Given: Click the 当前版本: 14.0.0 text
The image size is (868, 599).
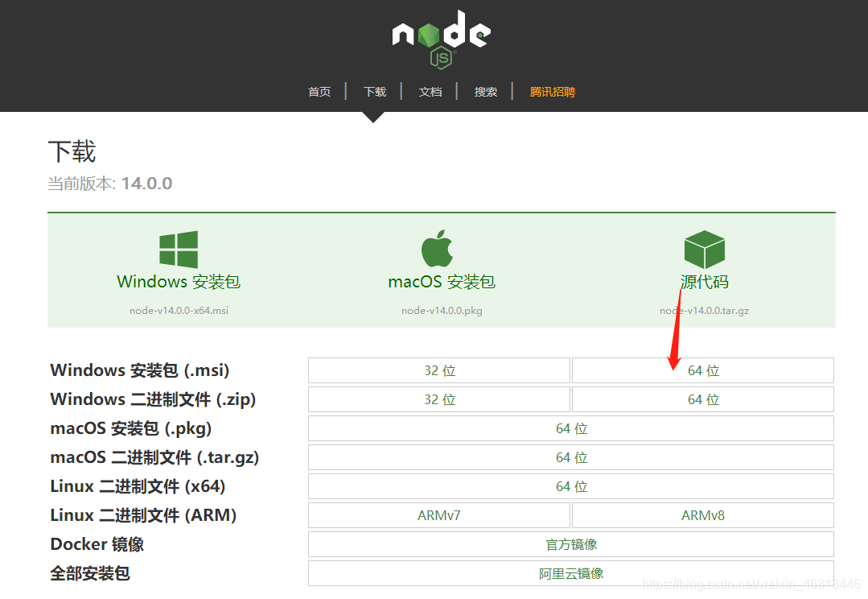Looking at the screenshot, I should (109, 184).
